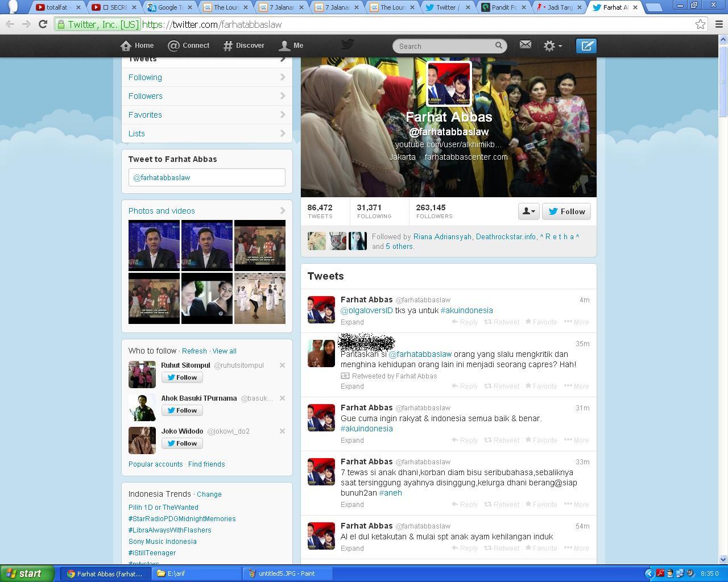Viewport: 728px width, 582px height.
Task: Open the dancers in white photo thumbnail
Action: tap(260, 298)
